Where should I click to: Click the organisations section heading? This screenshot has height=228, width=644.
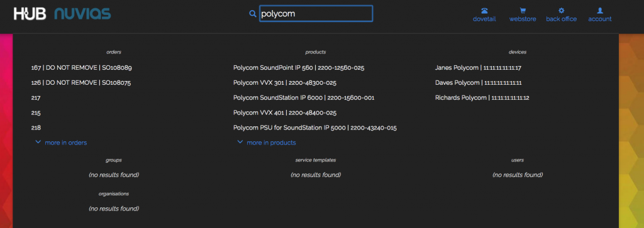(x=114, y=193)
